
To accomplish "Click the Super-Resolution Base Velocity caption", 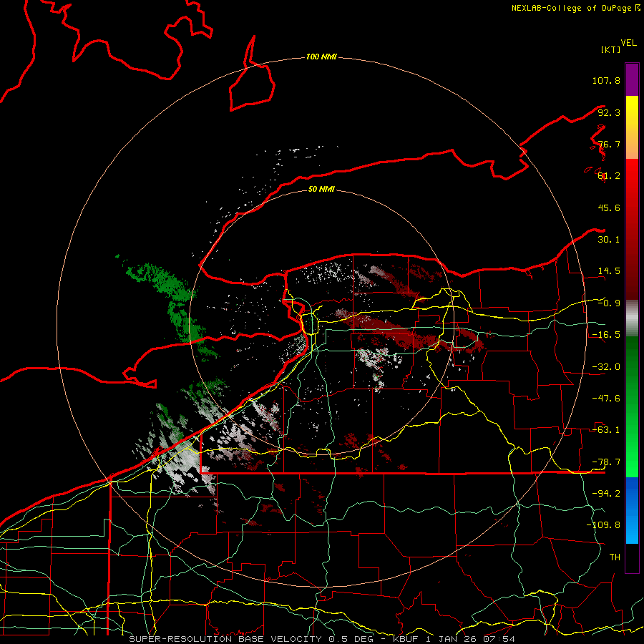I will [x=322, y=639].
